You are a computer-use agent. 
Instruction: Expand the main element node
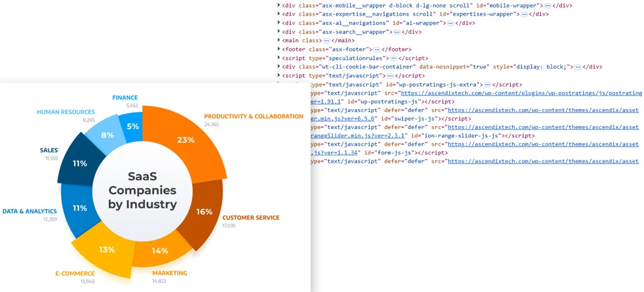click(279, 41)
